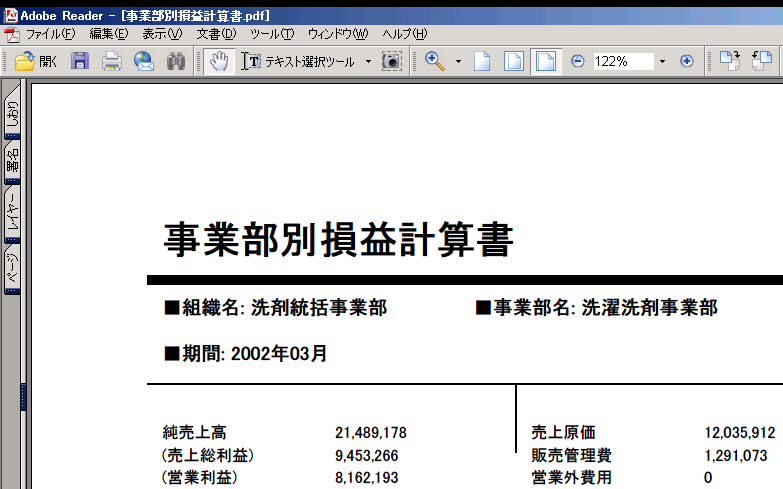The height and width of the screenshot is (489, 783).
Task: Set view to Fit Page icon
Action: [514, 61]
